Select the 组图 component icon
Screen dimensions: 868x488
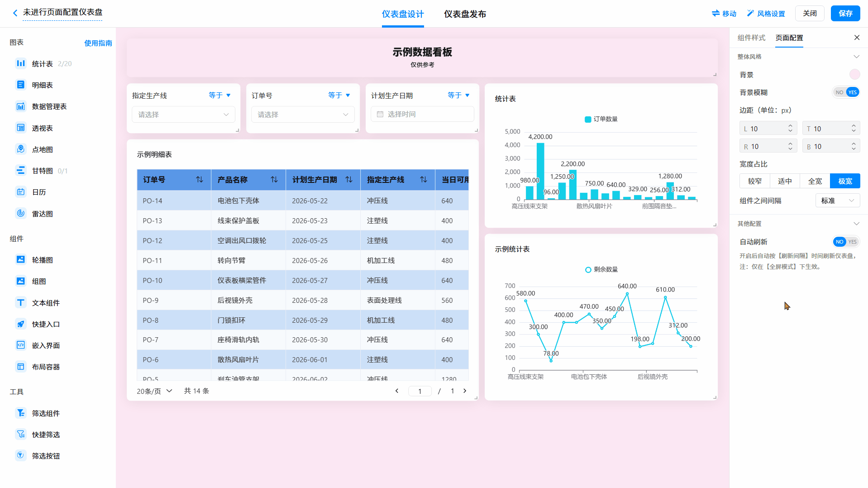(21, 281)
